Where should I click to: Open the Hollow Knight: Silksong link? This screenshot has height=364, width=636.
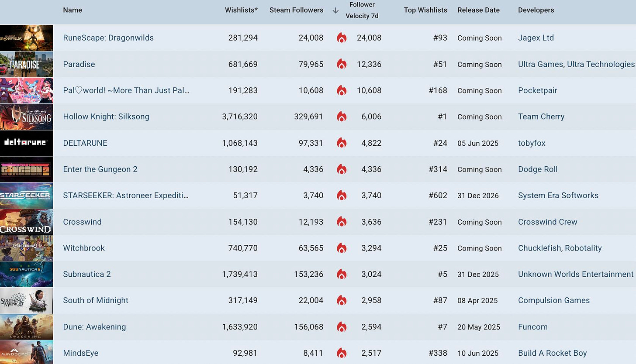pos(106,117)
